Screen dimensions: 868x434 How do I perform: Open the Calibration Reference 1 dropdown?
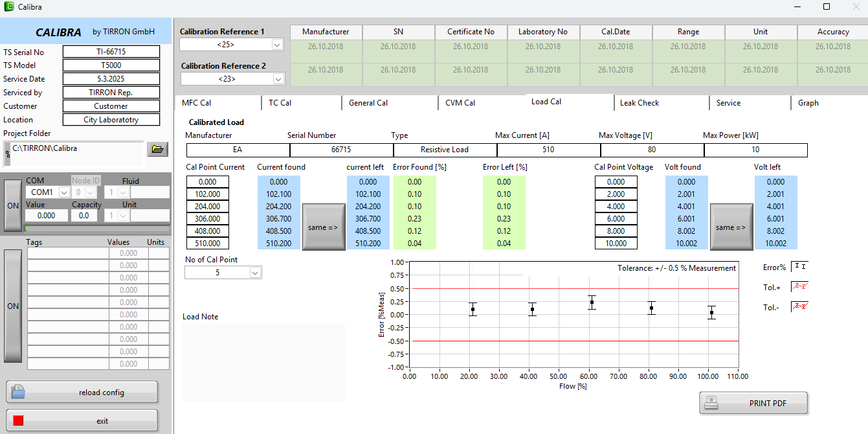[277, 45]
